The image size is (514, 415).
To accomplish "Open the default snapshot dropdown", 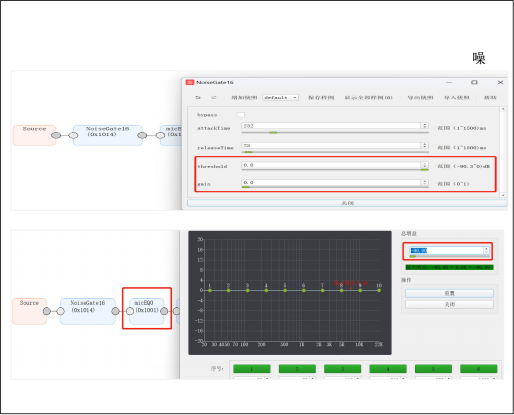I will click(280, 98).
